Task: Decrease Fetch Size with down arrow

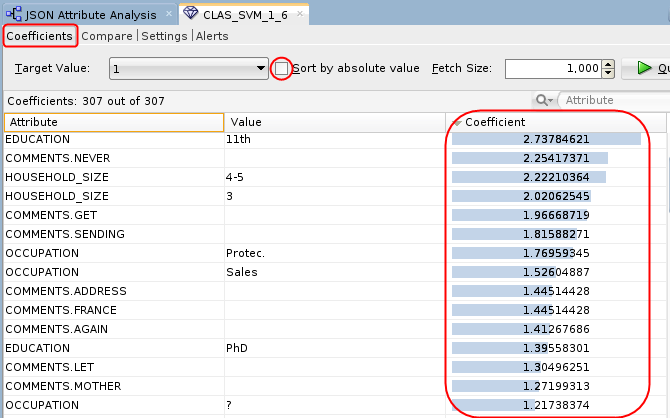Action: (608, 74)
